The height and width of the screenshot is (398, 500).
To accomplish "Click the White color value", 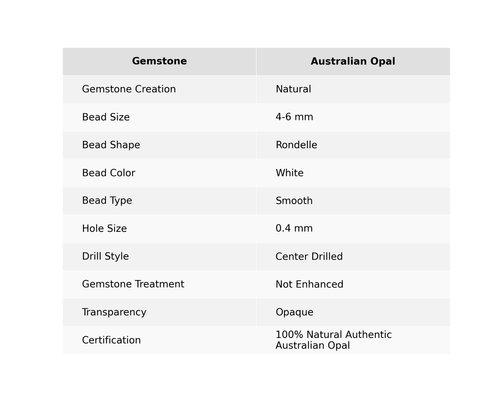I will coord(289,173).
